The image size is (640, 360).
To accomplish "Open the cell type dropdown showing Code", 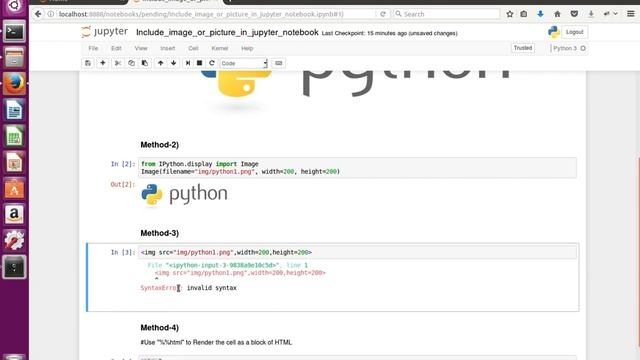I will point(244,63).
